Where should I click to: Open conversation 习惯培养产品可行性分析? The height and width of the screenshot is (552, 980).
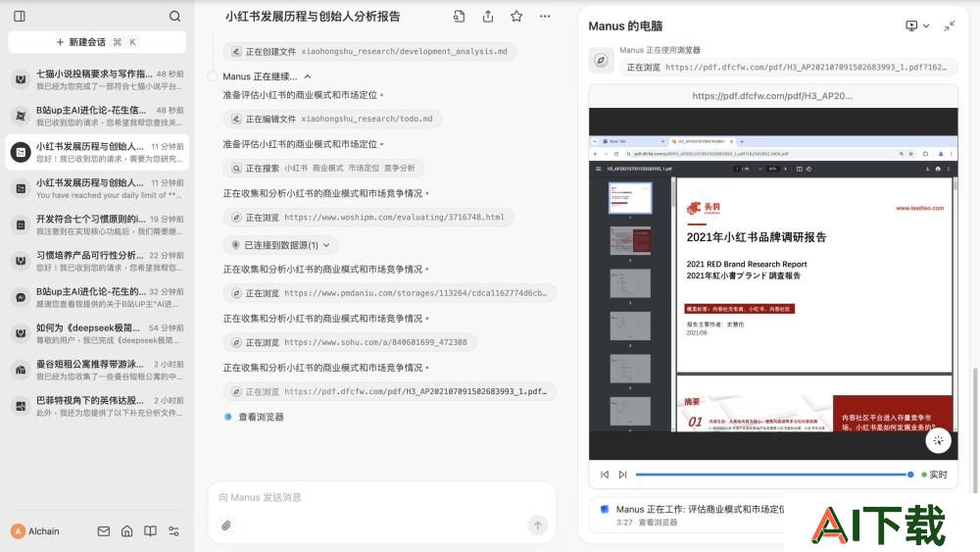coord(97,261)
